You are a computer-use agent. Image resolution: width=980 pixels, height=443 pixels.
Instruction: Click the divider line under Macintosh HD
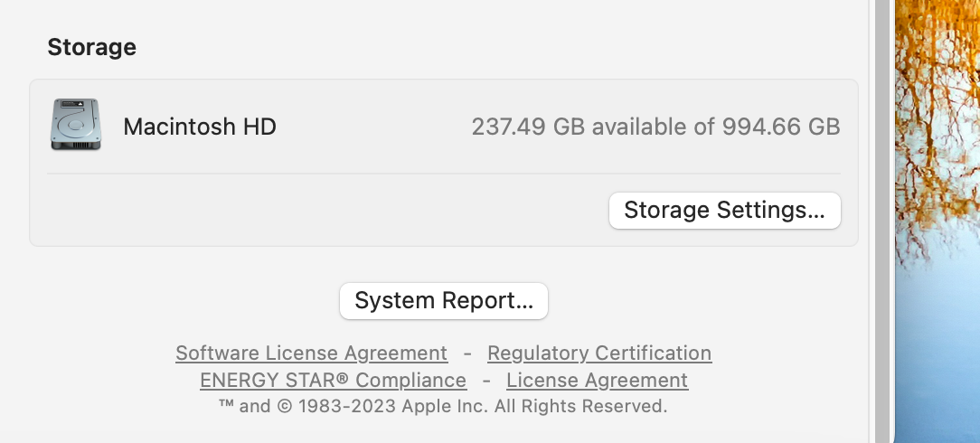click(443, 174)
